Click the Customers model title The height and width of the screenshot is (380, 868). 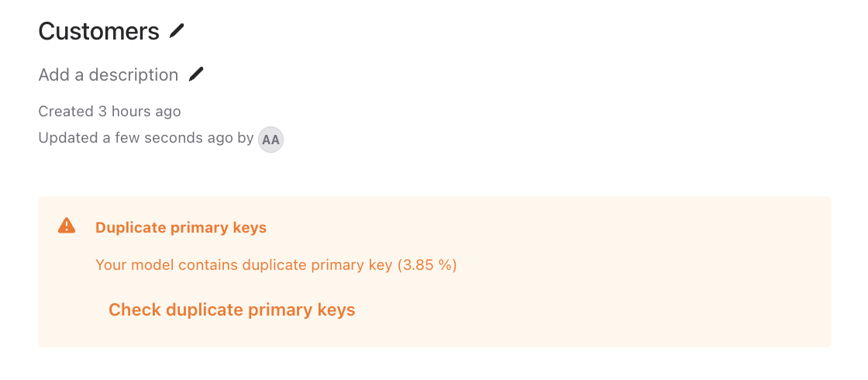pos(98,31)
